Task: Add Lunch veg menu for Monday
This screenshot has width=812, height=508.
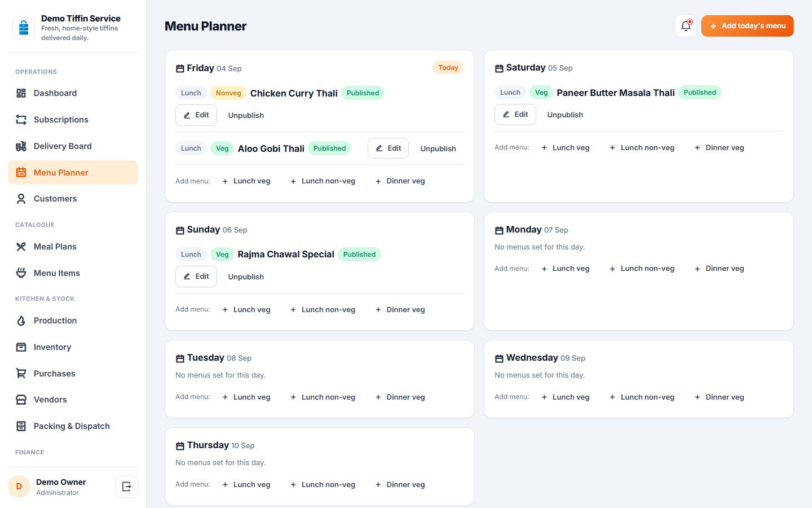Action: click(x=566, y=269)
